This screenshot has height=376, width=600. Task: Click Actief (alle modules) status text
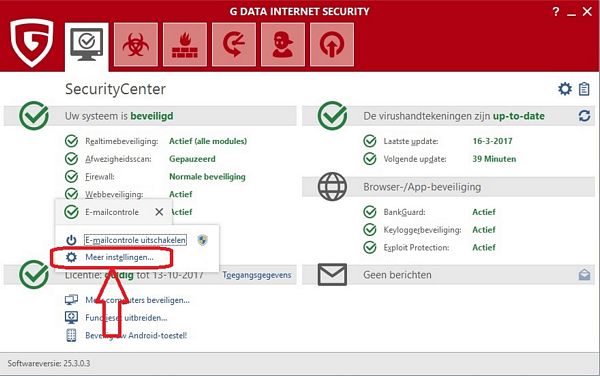[208, 141]
